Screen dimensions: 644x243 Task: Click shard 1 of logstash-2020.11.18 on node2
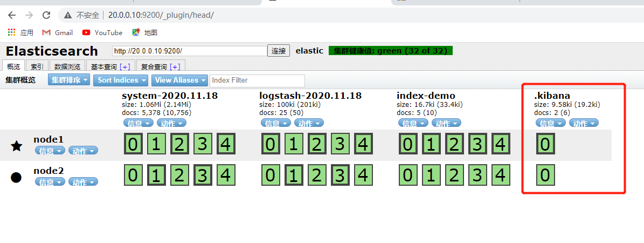[293, 175]
